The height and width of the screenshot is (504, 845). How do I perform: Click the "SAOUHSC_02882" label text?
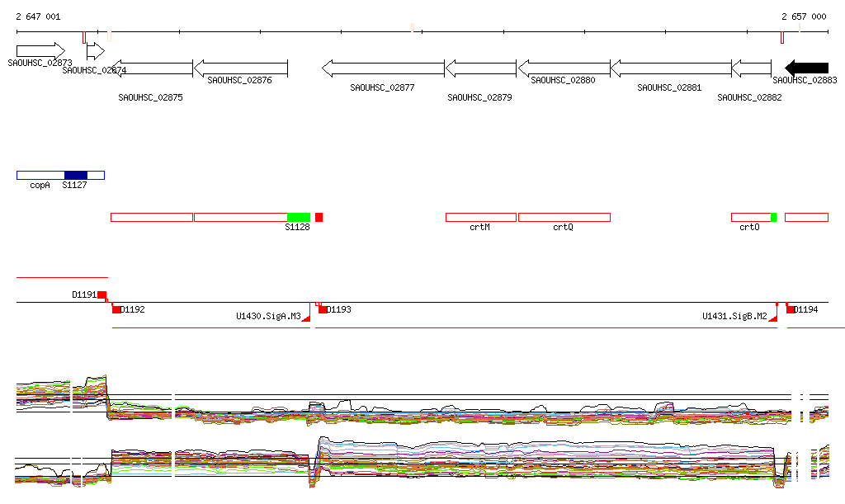point(749,97)
